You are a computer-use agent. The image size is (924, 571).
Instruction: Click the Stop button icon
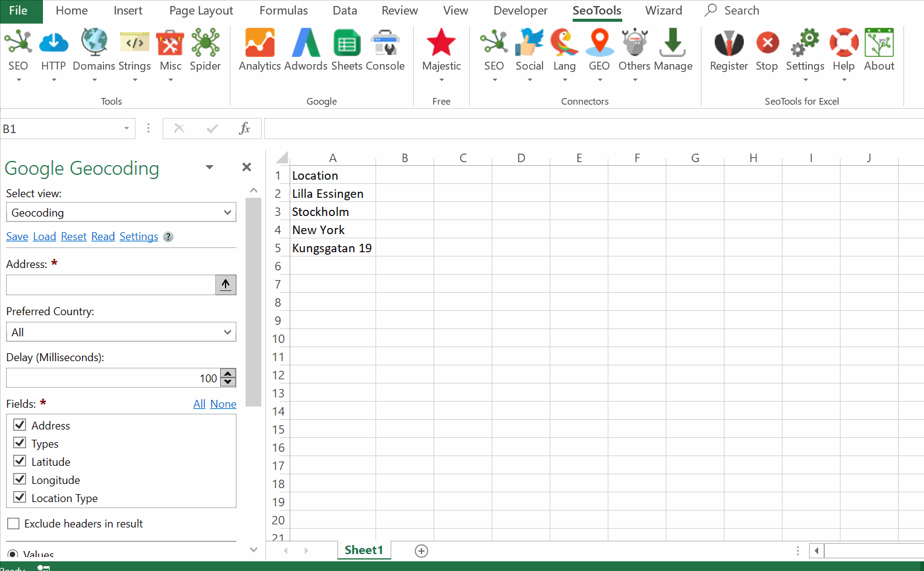pos(767,43)
